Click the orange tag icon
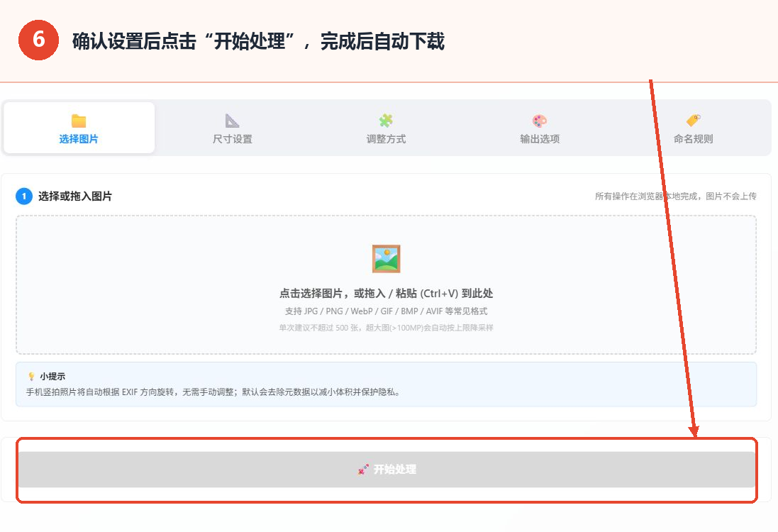Viewport: 778px width, 532px height. (693, 121)
